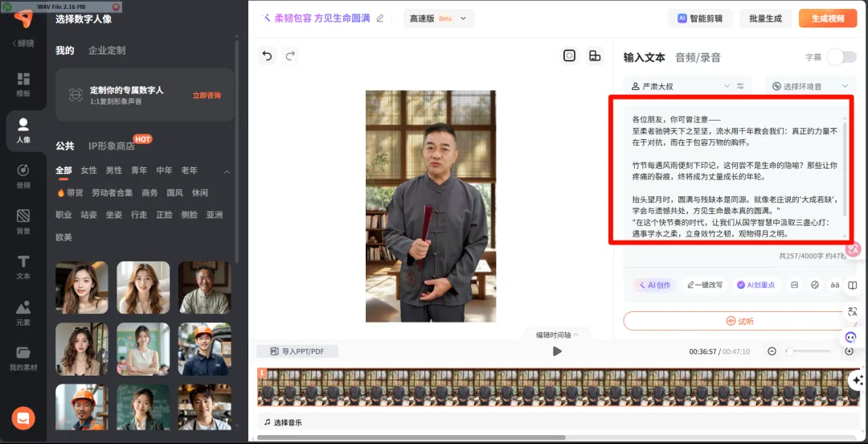
Task: Click the 智能剪辑 AI button
Action: pyautogui.click(x=700, y=18)
